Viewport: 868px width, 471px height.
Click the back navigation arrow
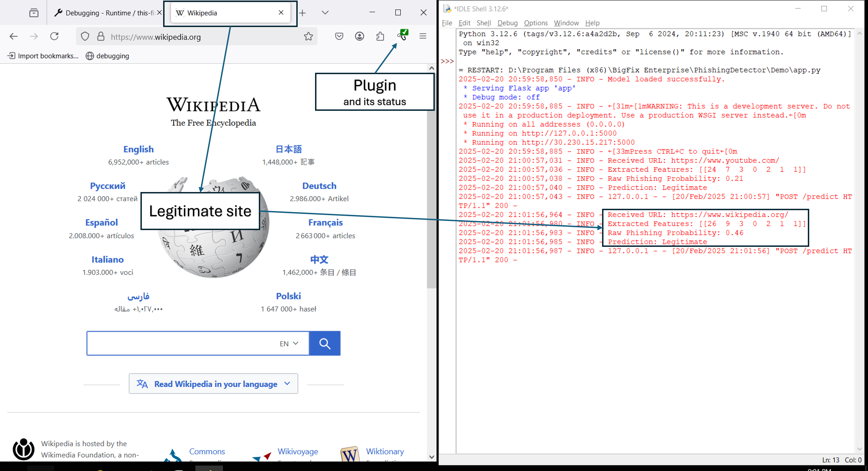click(x=13, y=36)
